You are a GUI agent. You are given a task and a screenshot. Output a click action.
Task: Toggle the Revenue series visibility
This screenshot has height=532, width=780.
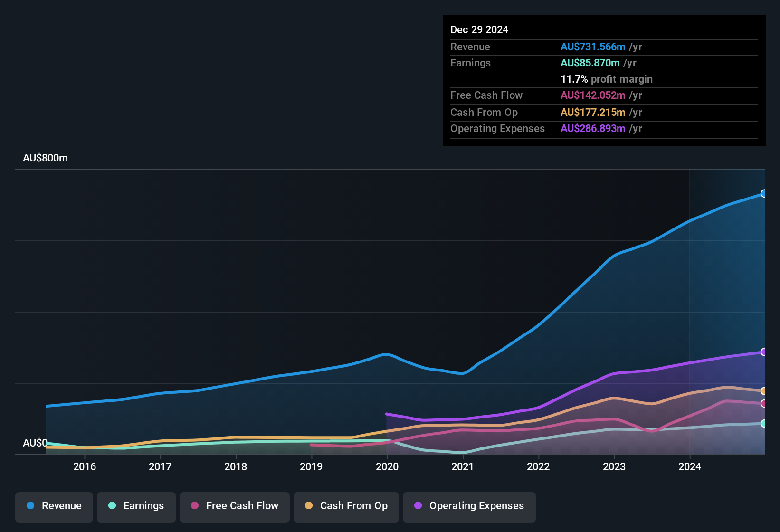pyautogui.click(x=54, y=506)
